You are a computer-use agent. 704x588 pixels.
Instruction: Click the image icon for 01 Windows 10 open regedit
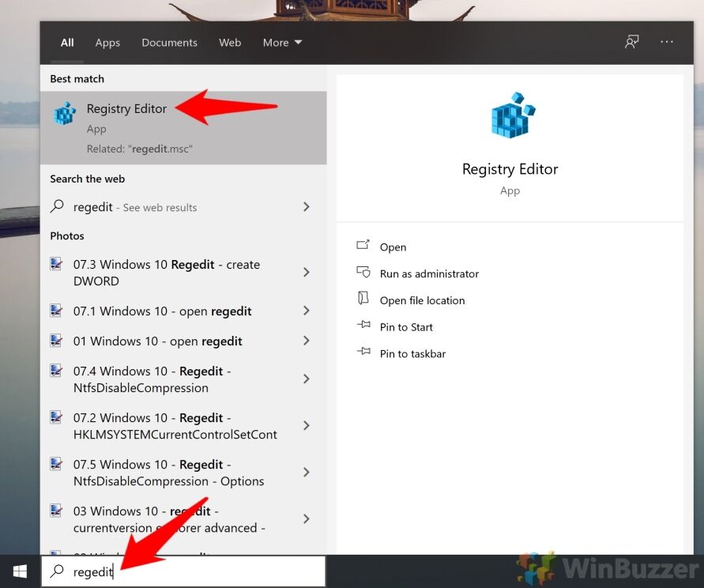tap(55, 341)
